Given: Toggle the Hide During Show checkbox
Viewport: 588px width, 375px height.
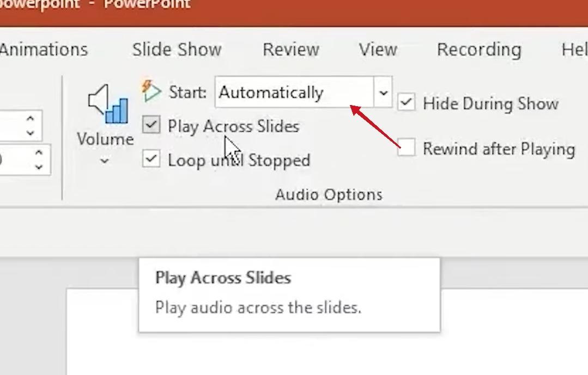Looking at the screenshot, I should [406, 102].
